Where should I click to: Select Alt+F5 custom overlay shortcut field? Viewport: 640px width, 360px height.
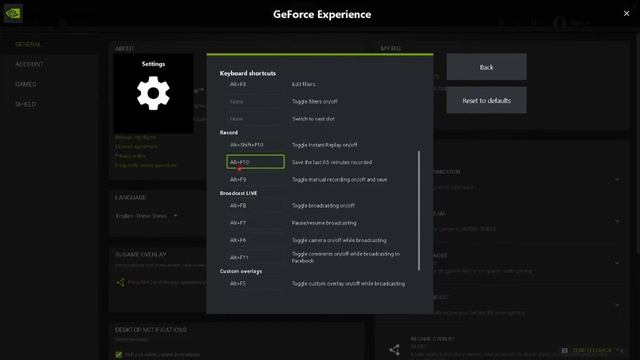pyautogui.click(x=255, y=284)
